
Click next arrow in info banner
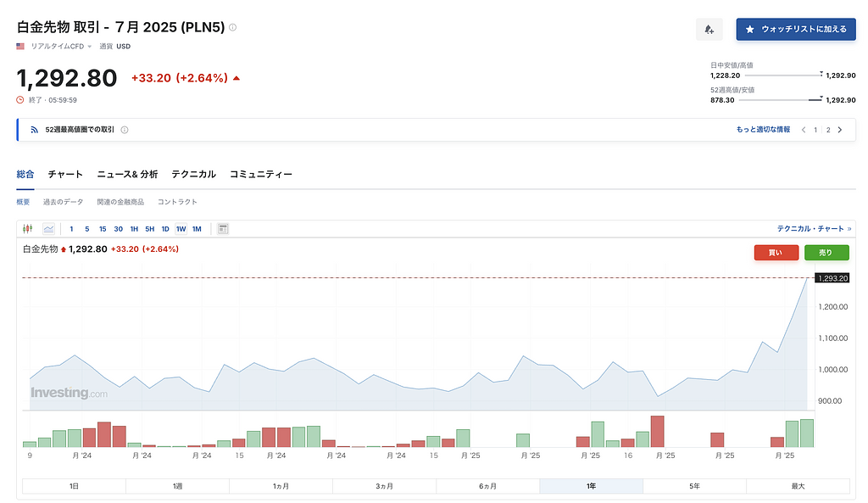(x=840, y=130)
